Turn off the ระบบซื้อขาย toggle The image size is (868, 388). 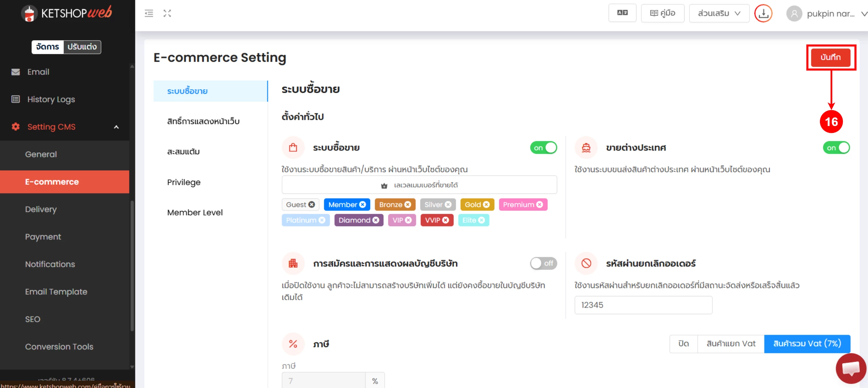[543, 148]
